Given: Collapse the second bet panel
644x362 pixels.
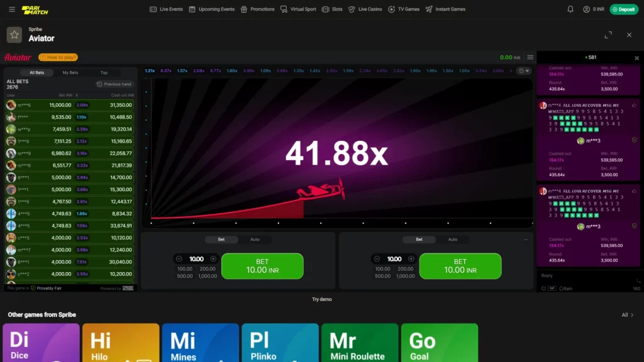Looking at the screenshot, I should tap(526, 239).
